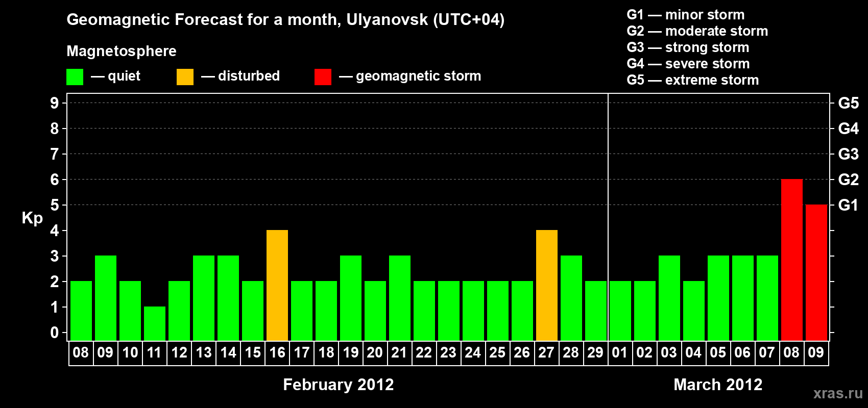
Task: Click the 'disturbed' legend text
Action: click(x=249, y=76)
